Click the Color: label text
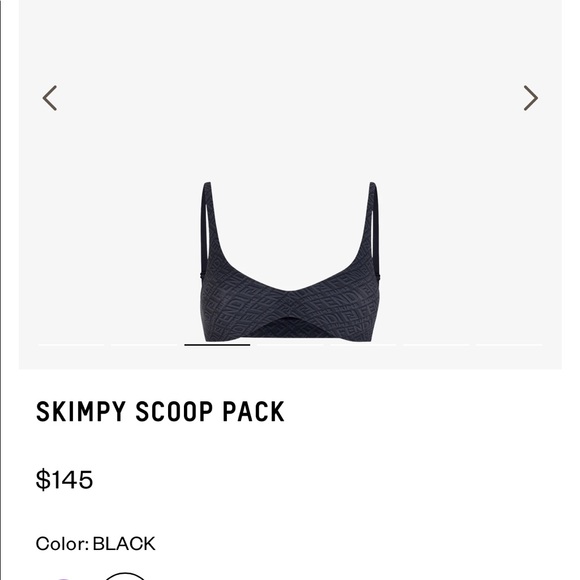 (62, 544)
